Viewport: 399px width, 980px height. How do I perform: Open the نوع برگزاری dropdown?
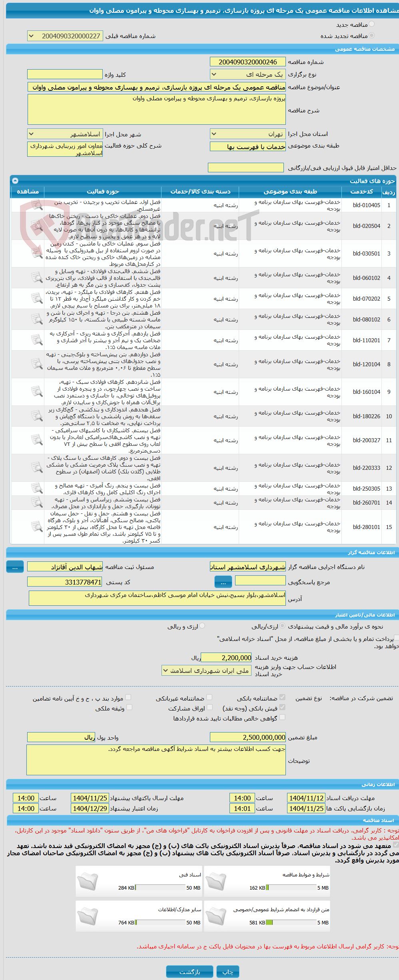pyautogui.click(x=247, y=74)
